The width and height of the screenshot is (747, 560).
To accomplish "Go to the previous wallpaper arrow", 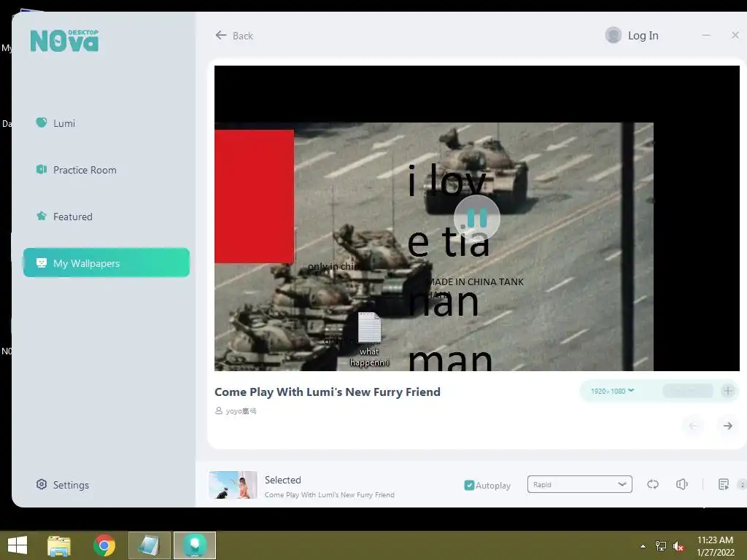I will click(x=693, y=426).
